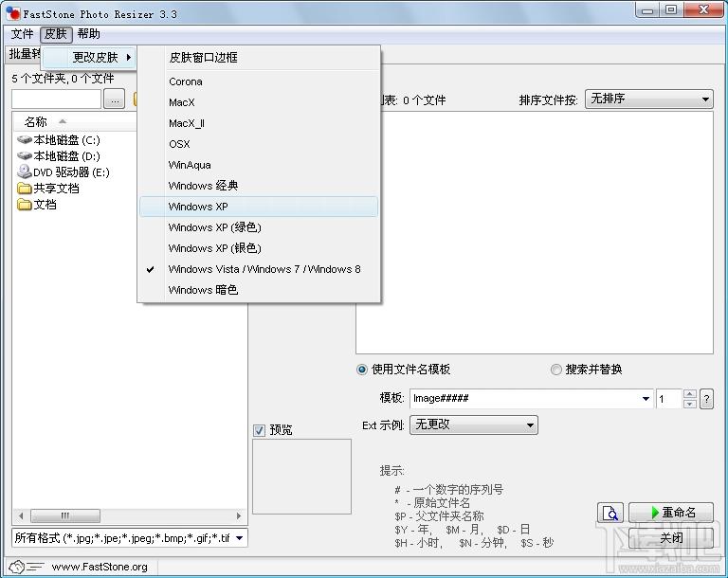
Task: Choose the Corona skin
Action: pos(259,81)
